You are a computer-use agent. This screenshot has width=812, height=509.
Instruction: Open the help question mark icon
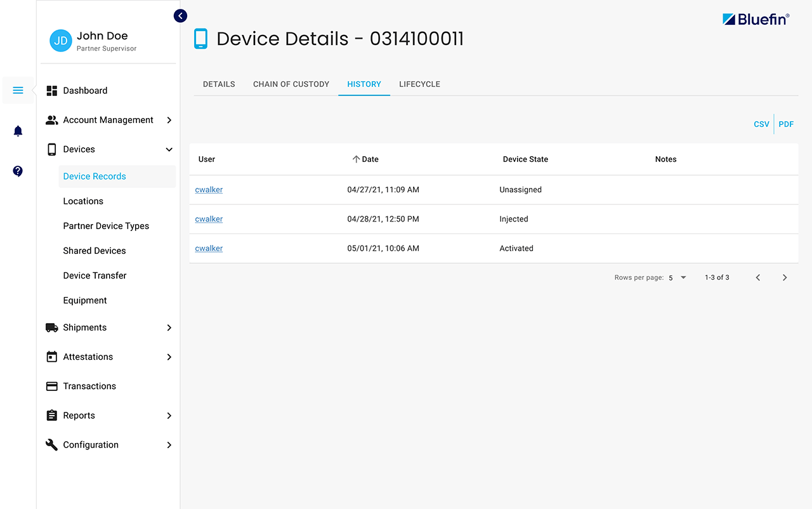pos(18,171)
